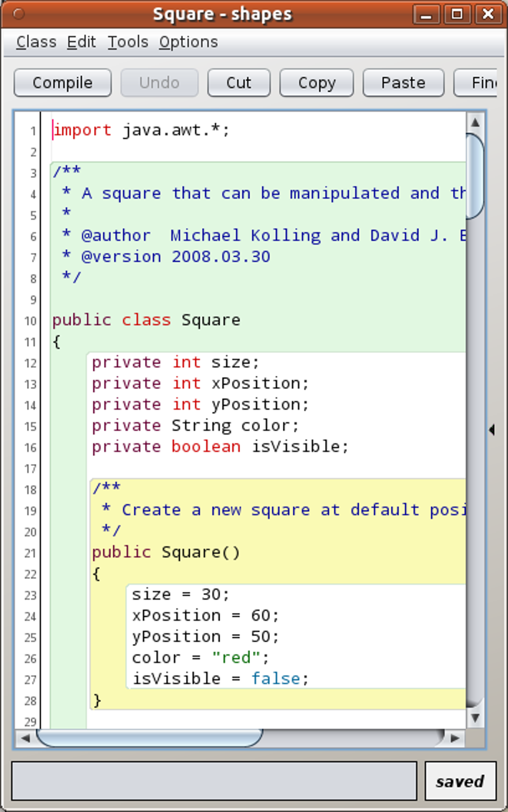
Task: Click the vertical scrollbar down arrow
Action: (x=475, y=717)
